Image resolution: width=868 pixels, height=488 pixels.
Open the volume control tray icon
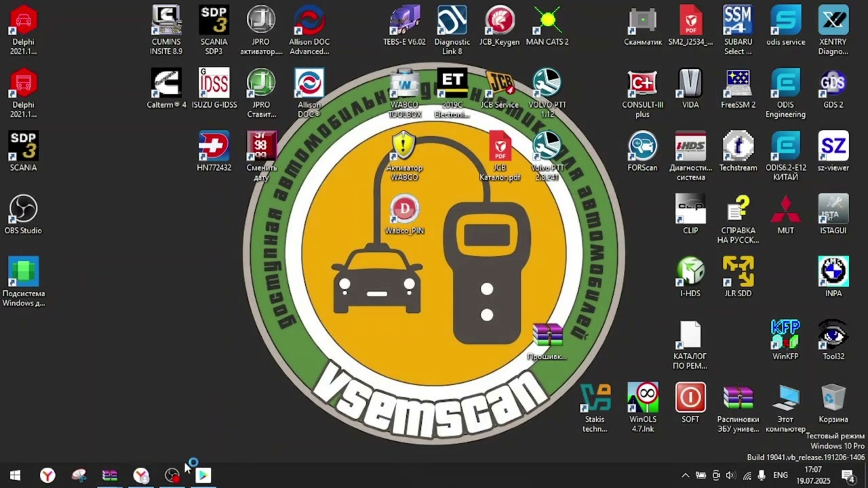pyautogui.click(x=730, y=476)
